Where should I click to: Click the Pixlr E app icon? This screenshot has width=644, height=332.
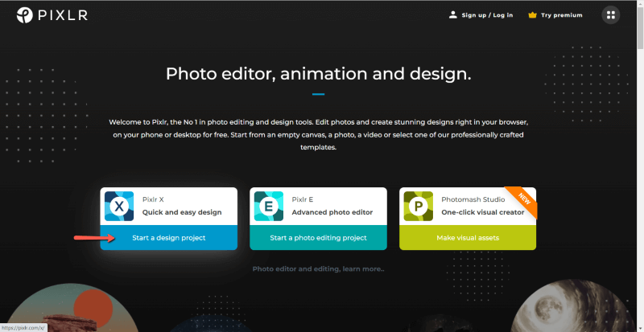pos(269,207)
